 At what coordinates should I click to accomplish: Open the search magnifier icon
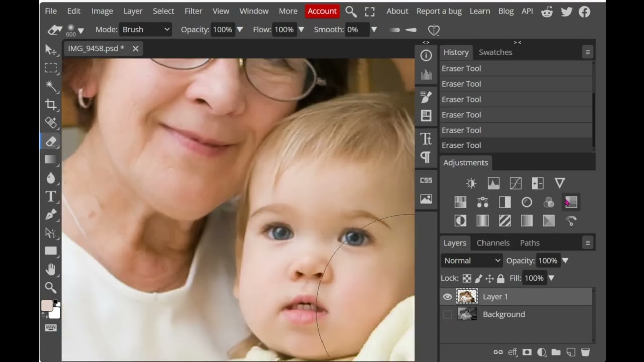351,11
